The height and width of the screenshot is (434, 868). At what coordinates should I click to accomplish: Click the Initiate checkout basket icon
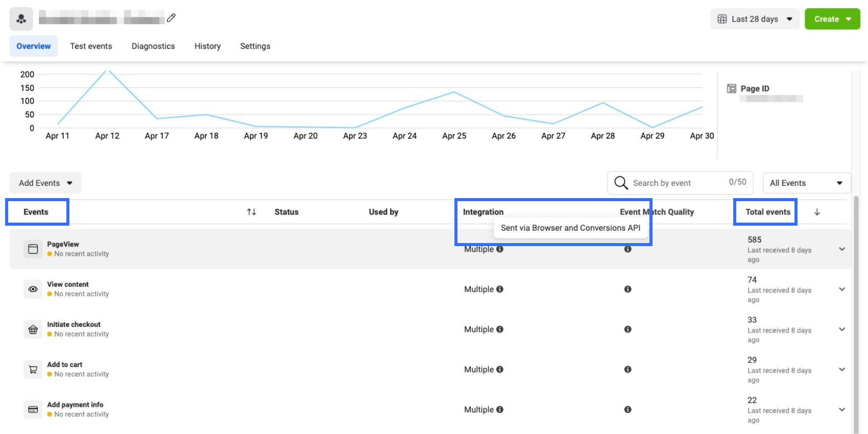point(33,329)
